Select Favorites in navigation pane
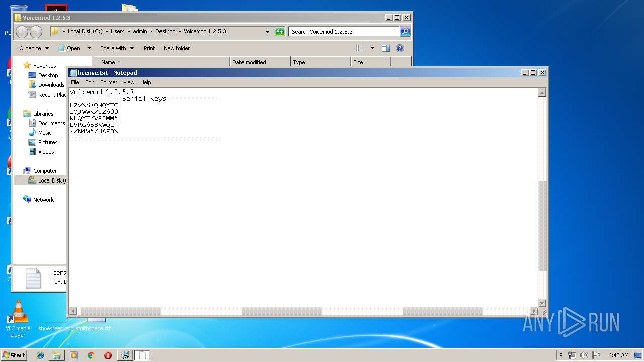Viewport: 644px width, 362px height. click(44, 66)
